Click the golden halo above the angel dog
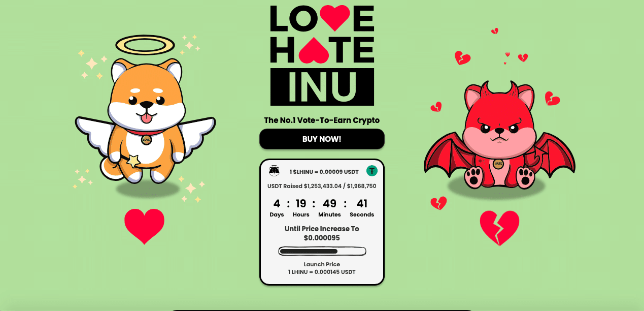Screen dimensions: 644x311 click(145, 45)
